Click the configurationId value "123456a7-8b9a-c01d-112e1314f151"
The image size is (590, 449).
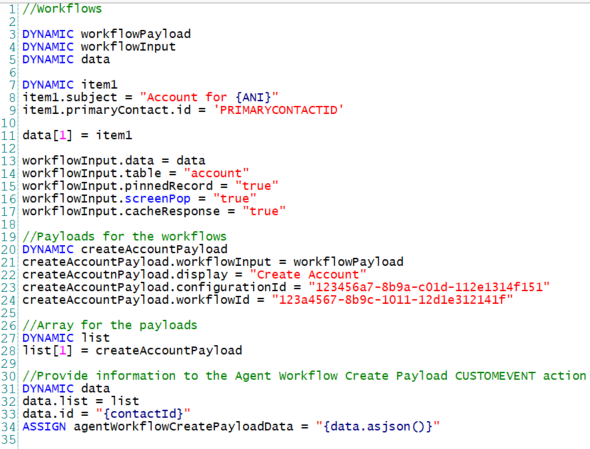(429, 287)
